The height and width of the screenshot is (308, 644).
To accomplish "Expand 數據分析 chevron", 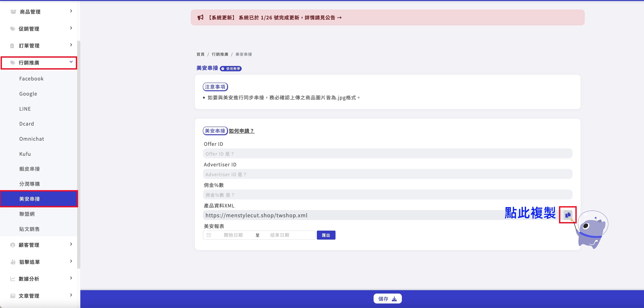I will 71,278.
